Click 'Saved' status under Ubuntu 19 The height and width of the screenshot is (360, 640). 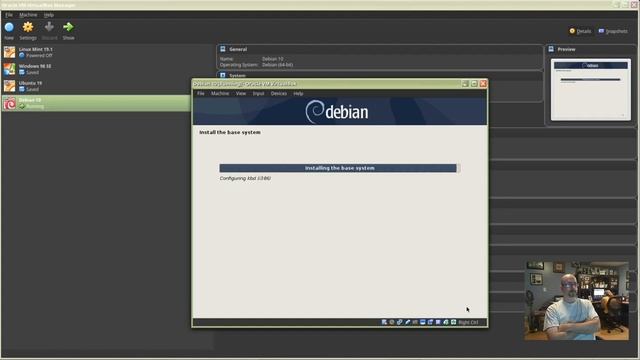[32, 89]
